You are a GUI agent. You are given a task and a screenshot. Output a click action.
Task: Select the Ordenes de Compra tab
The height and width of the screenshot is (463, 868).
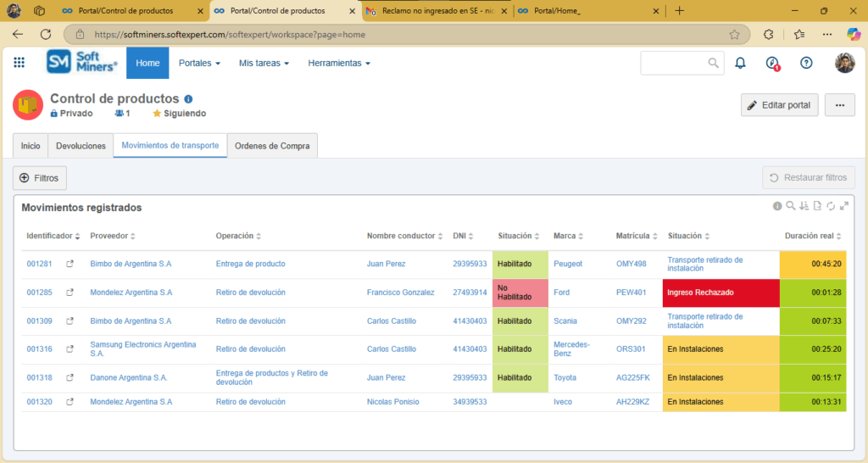pos(272,146)
